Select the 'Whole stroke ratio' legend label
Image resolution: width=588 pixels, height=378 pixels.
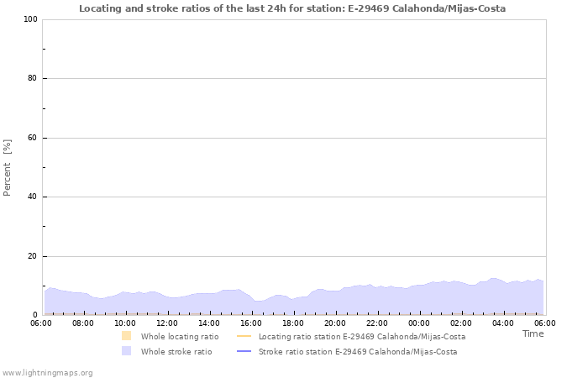point(176,351)
